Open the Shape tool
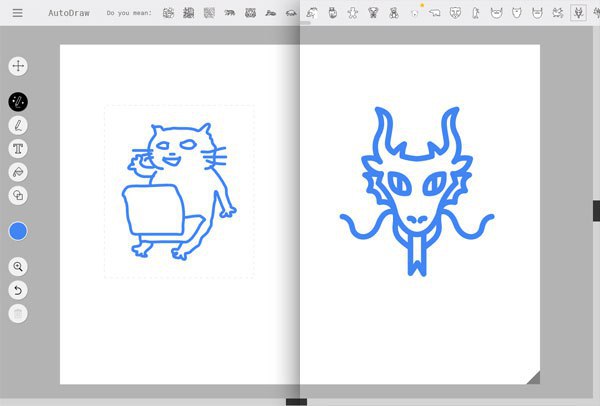The width and height of the screenshot is (600, 406). tap(18, 196)
